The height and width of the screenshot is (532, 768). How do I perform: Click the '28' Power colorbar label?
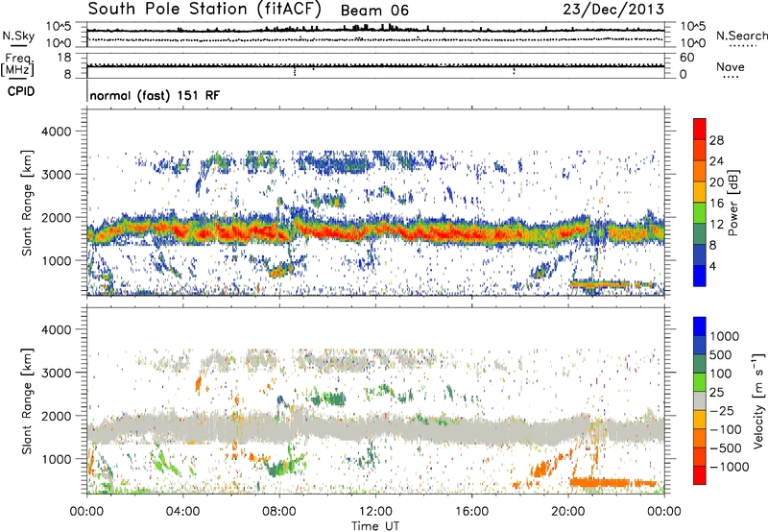pyautogui.click(x=716, y=140)
